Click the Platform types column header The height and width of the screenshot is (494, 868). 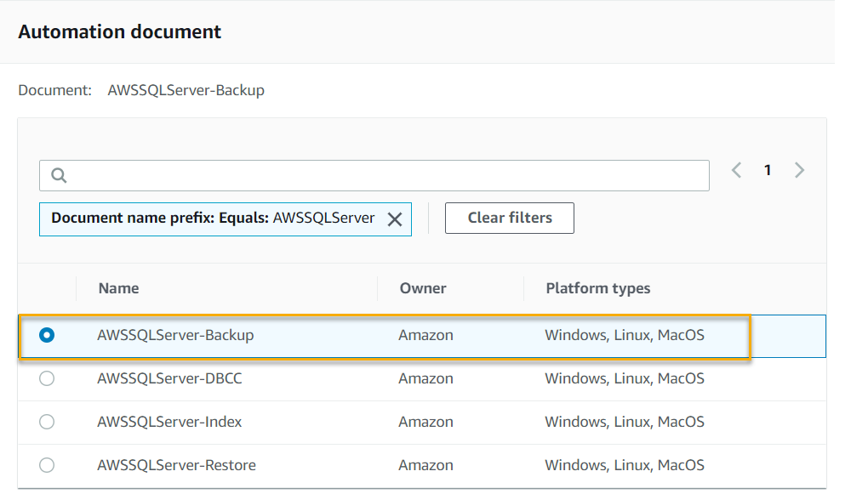coord(598,288)
